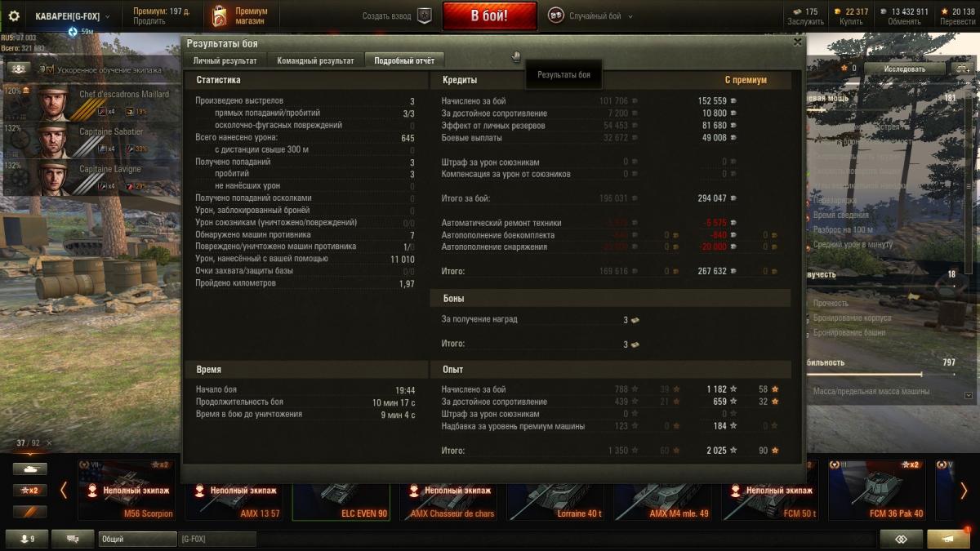Click the С премиум column header
The image size is (980, 551).
pyautogui.click(x=746, y=80)
